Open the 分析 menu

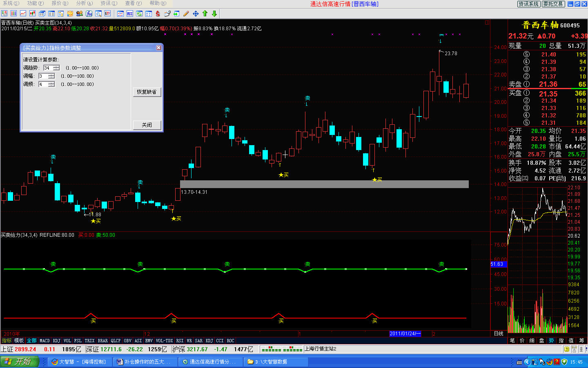(x=84, y=3)
